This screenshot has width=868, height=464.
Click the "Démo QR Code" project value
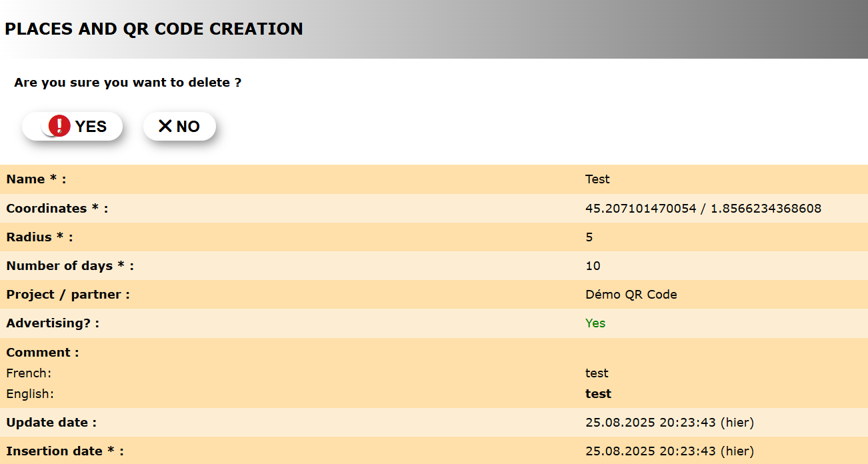coord(631,295)
